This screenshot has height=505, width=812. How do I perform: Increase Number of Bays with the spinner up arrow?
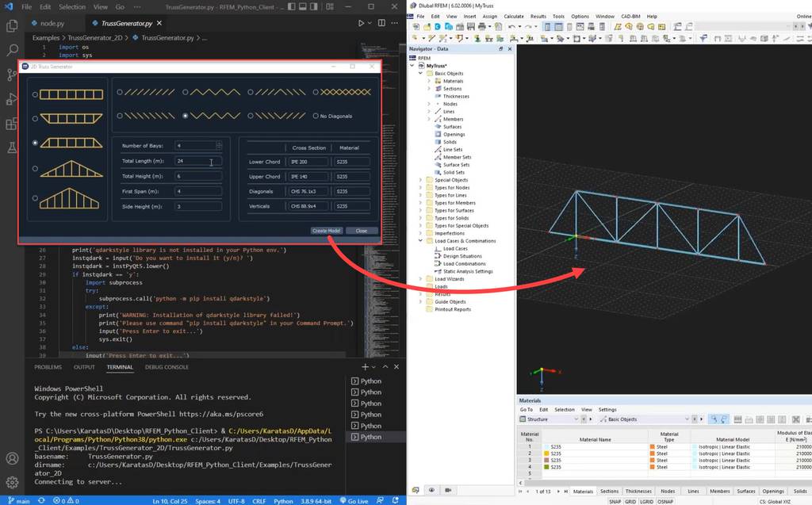pyautogui.click(x=219, y=143)
